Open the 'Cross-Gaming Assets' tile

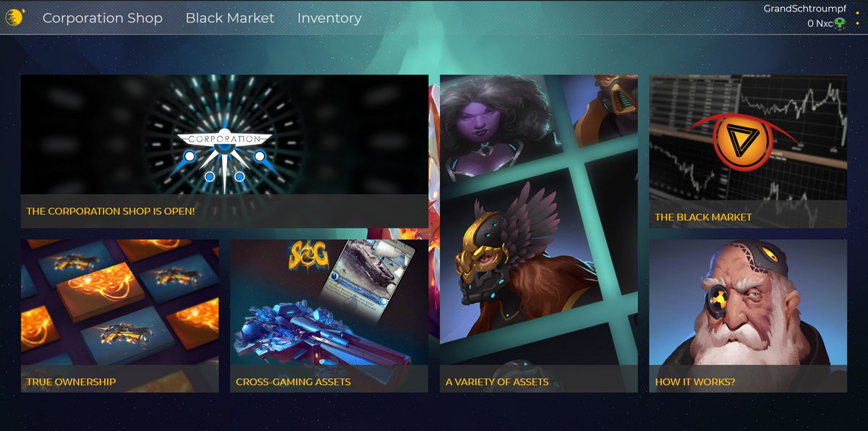coord(329,316)
